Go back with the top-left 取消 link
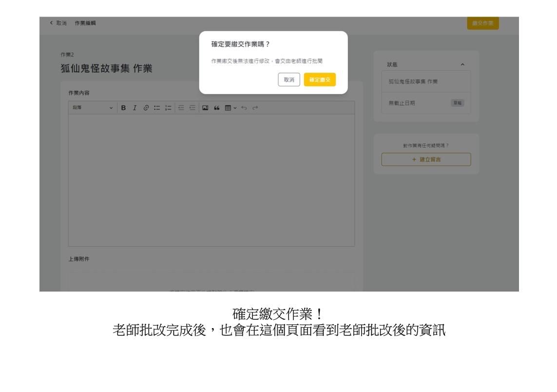Screen dimensions: 557x392 (x=60, y=23)
